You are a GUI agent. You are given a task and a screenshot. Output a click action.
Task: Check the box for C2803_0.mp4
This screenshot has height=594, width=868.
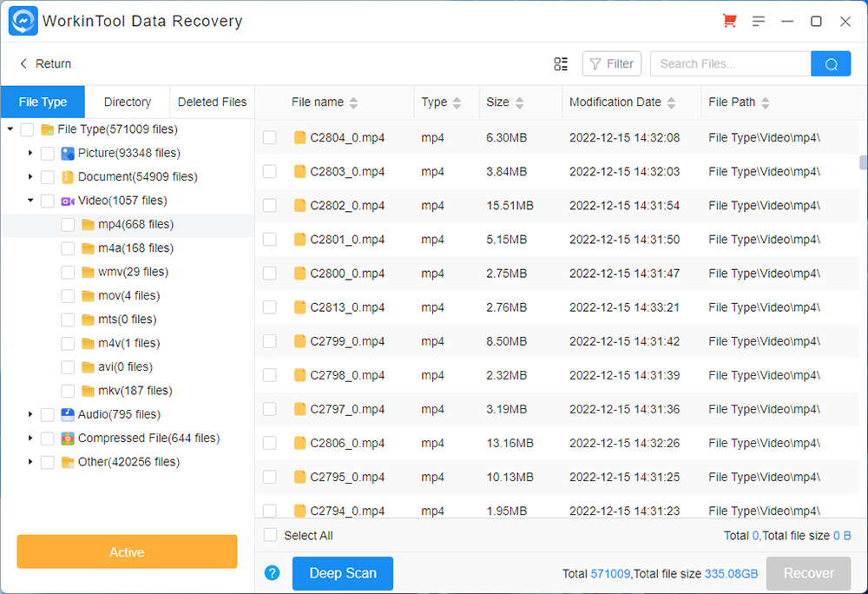[x=270, y=172]
